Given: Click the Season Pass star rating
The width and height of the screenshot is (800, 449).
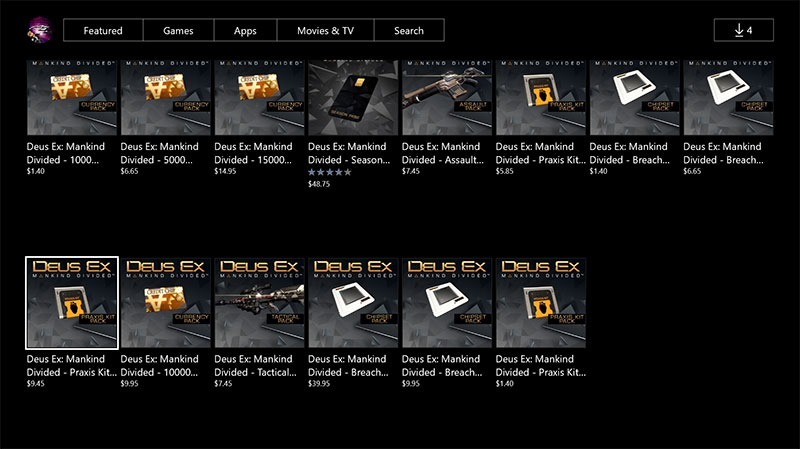Looking at the screenshot, I should pyautogui.click(x=330, y=172).
